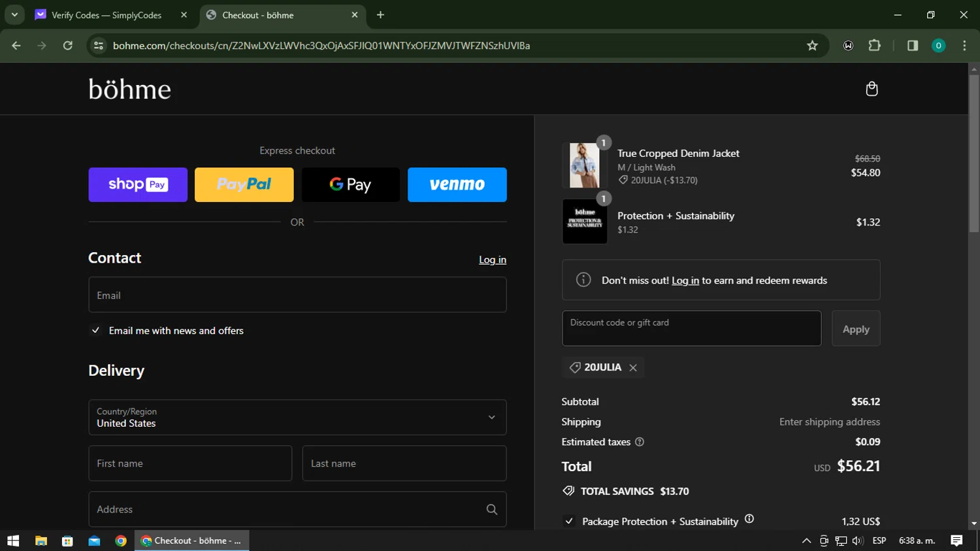The height and width of the screenshot is (551, 980).
Task: Open a new browser tab
Action: 380,15
